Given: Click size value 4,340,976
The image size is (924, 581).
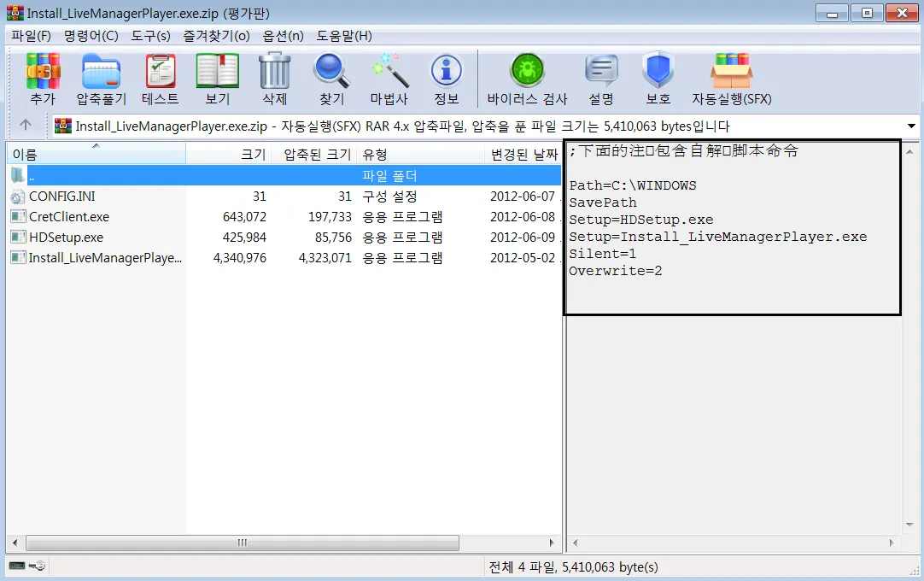Looking at the screenshot, I should point(239,258).
